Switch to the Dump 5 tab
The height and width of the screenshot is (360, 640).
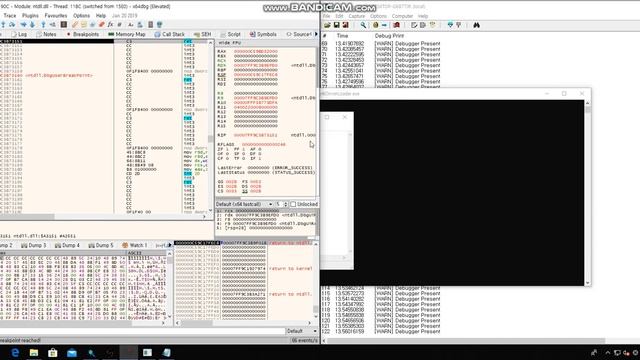click(x=101, y=245)
